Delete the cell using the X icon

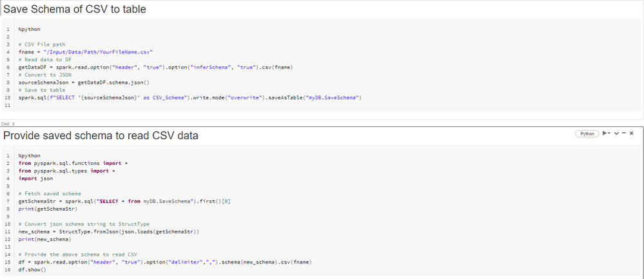(632, 133)
